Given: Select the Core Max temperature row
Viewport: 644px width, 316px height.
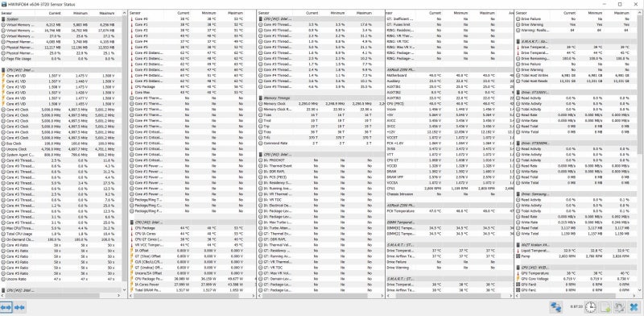Looking at the screenshot, I should coord(192,93).
